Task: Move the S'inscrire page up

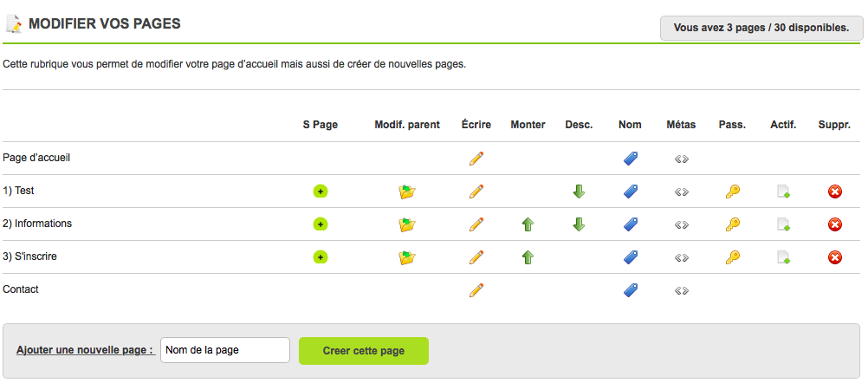Action: [528, 257]
